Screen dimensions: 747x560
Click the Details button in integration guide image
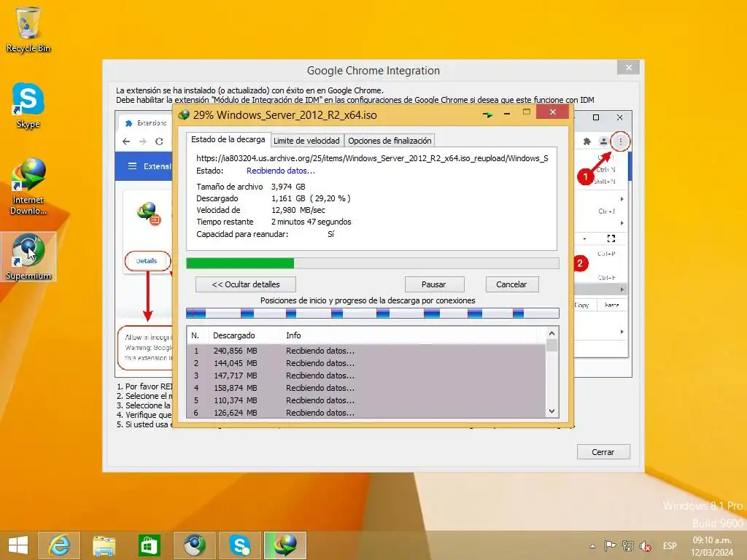coord(147,261)
